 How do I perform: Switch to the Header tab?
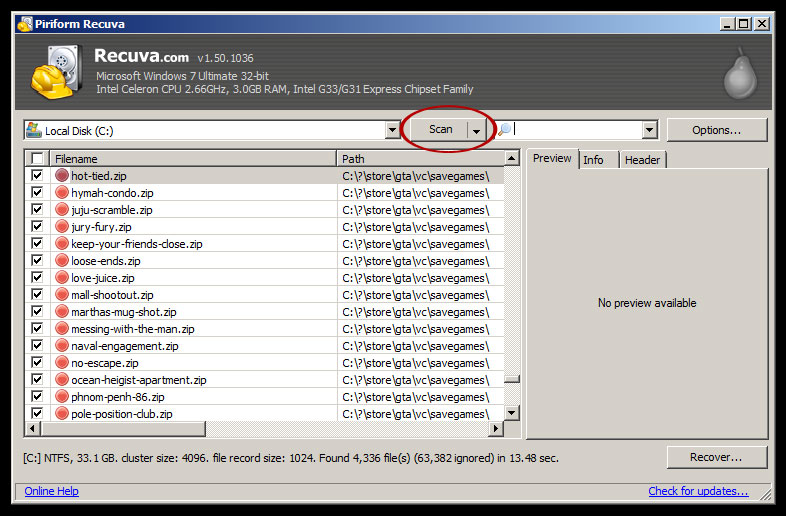point(642,160)
